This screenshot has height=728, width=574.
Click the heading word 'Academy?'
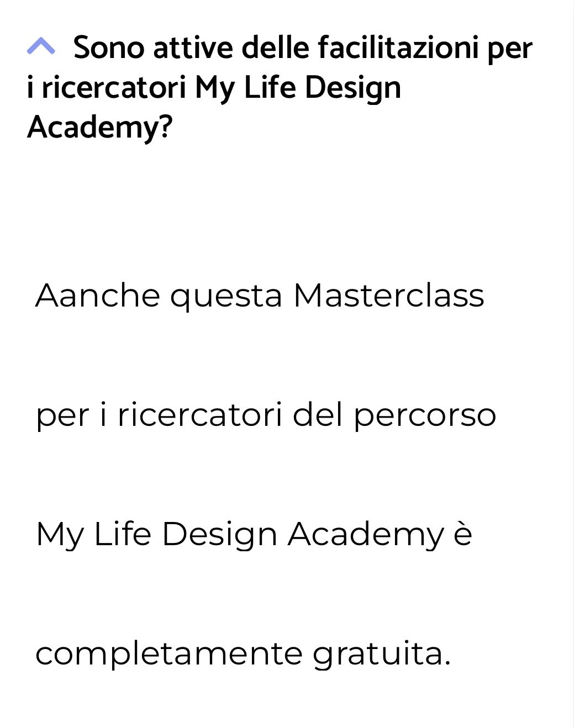100,127
